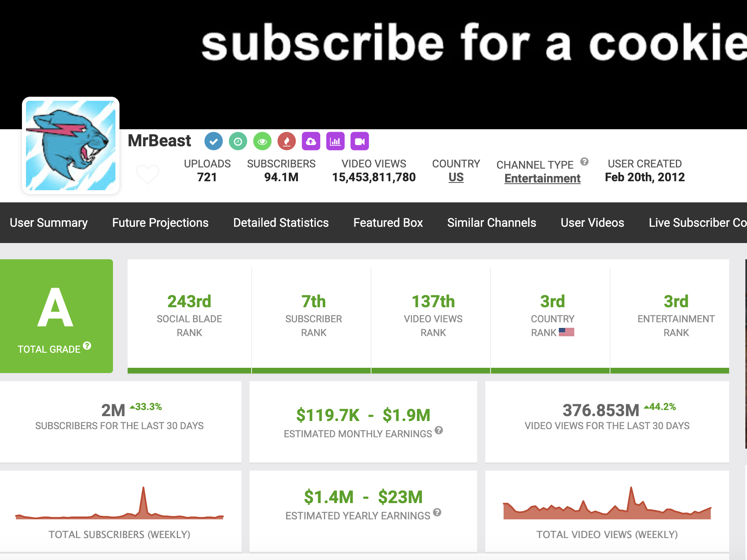Click the 94.1M subscribers value
Image resolution: width=747 pixels, height=560 pixels.
281,177
